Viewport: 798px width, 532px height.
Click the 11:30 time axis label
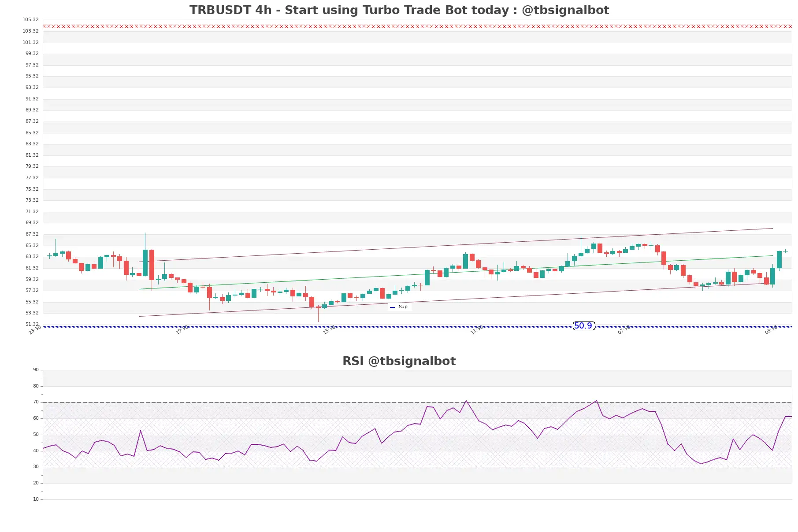[477, 330]
